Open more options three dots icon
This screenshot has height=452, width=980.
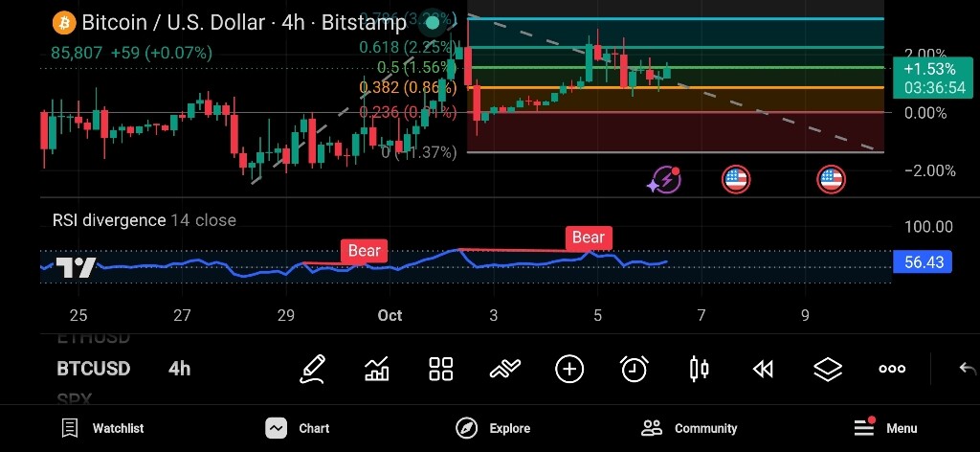[x=892, y=369]
